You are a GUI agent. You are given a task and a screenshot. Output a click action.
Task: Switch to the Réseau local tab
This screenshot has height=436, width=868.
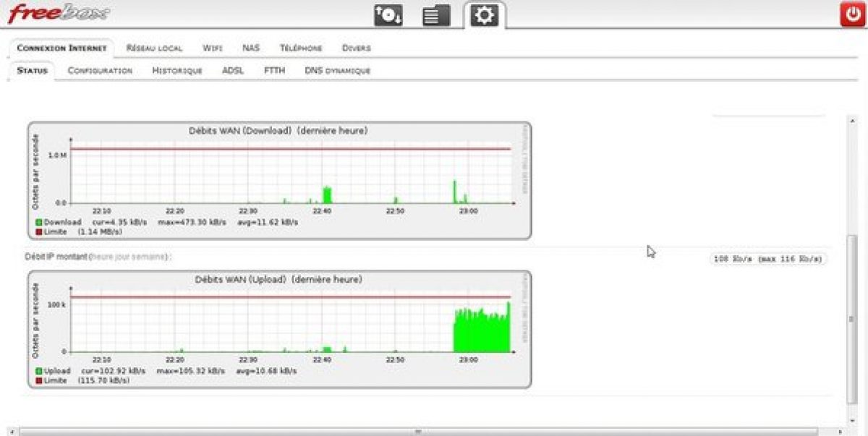[x=154, y=48]
